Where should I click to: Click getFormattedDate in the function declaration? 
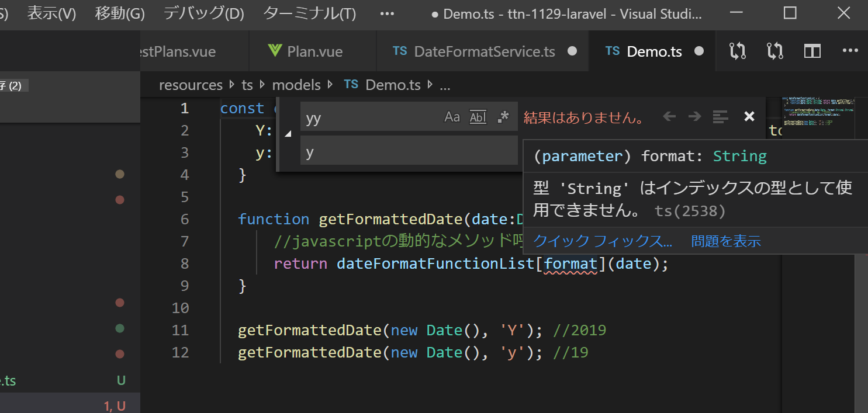click(x=390, y=219)
